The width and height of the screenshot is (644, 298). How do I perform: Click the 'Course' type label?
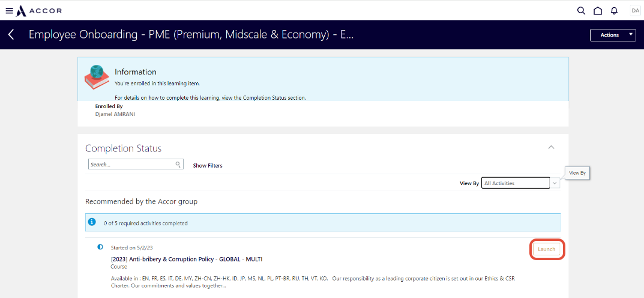[x=119, y=266]
